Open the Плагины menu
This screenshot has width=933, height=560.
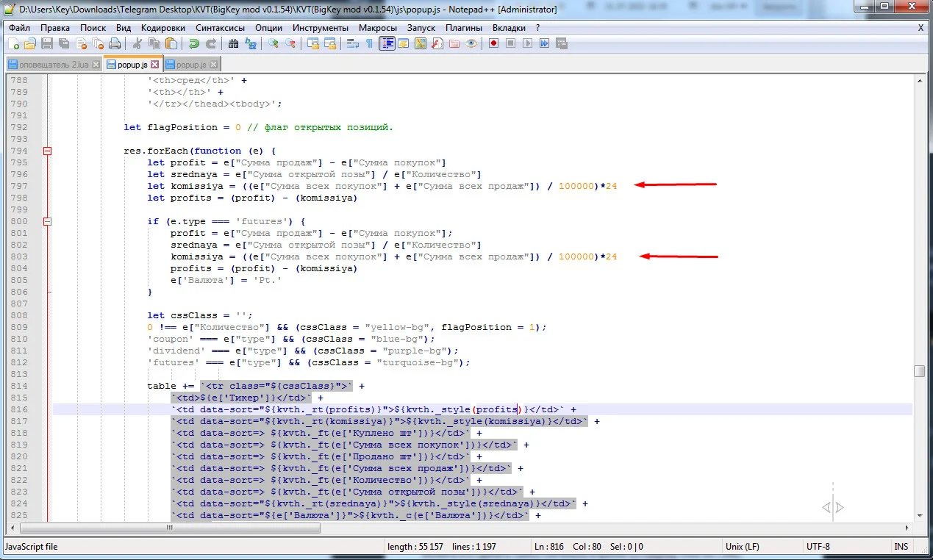point(464,28)
